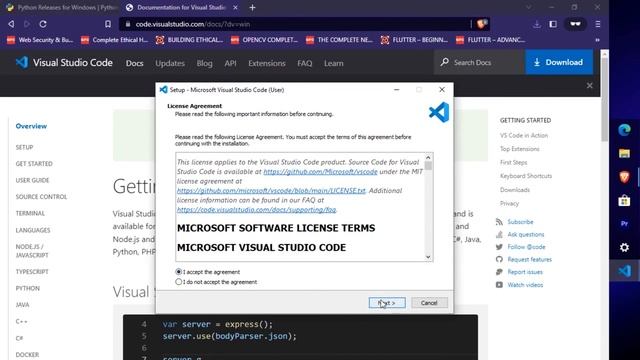Click the bookmark icon next to address bar

[108, 24]
